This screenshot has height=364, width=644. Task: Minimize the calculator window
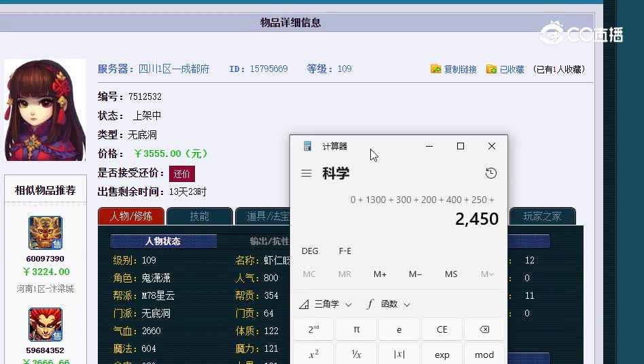click(x=429, y=146)
